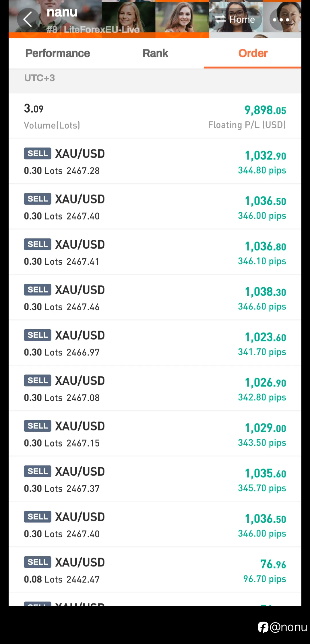Switch to the Rank tab
Screen dimensions: 310x644
click(x=155, y=53)
